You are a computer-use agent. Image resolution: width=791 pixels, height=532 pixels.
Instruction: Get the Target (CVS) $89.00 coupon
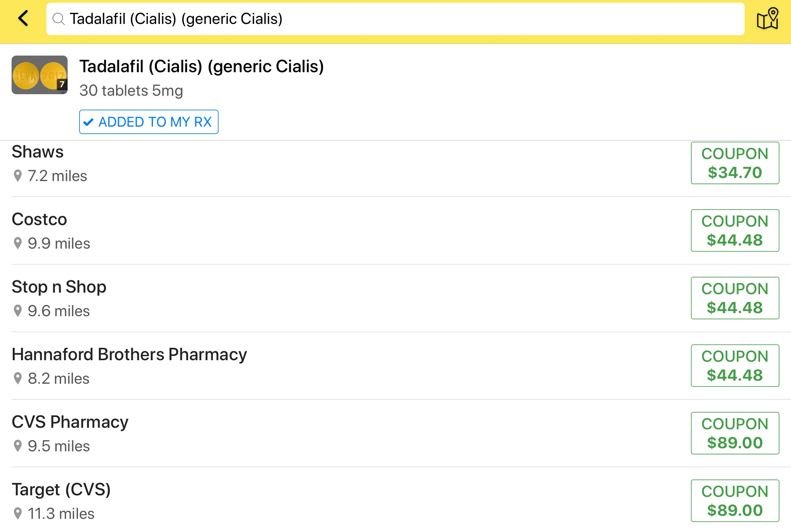click(735, 501)
